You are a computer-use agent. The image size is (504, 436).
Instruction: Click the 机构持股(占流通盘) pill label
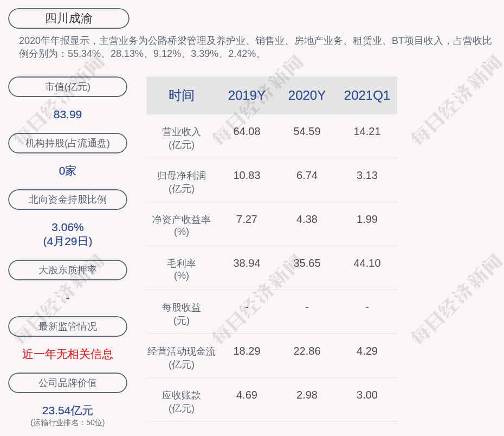[x=68, y=143]
